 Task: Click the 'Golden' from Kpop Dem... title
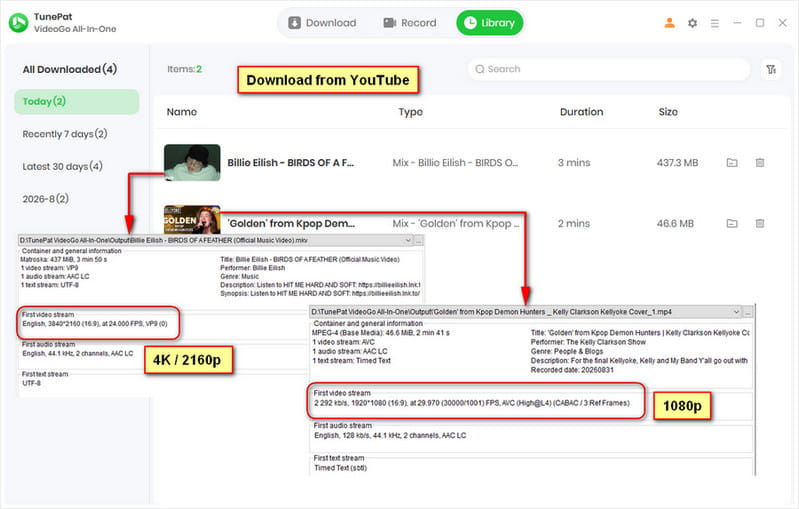pos(291,224)
